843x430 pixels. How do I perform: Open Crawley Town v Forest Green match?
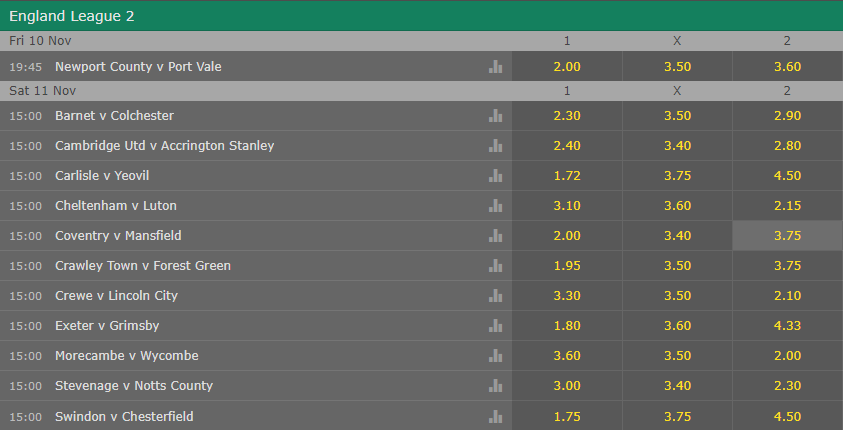[142, 266]
